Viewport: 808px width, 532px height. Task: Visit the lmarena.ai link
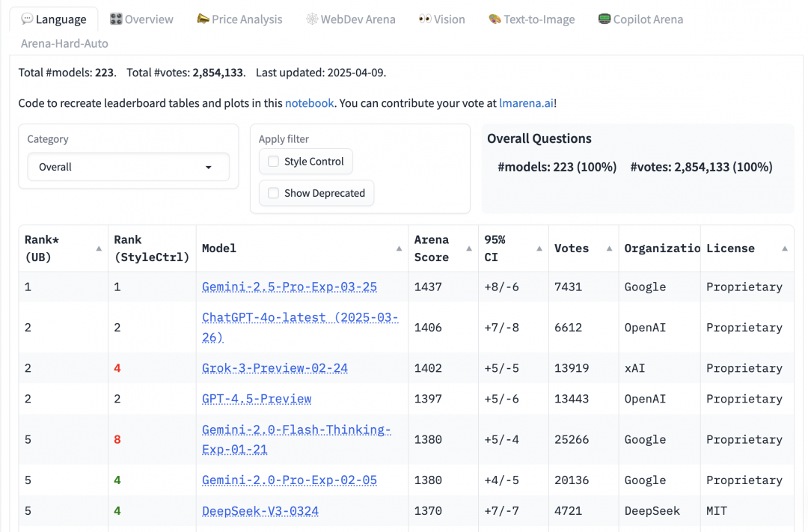click(526, 103)
